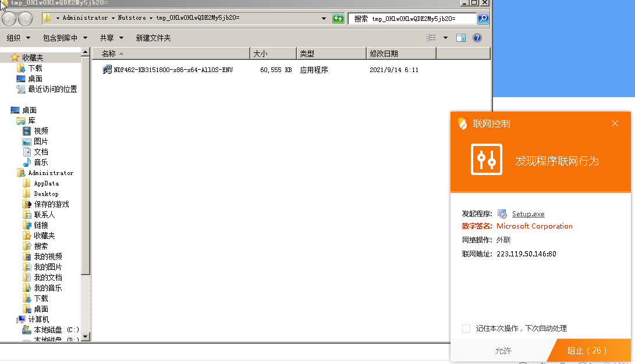This screenshot has height=364, width=635.
Task: Select 搜索 folder in the tree
Action: coord(41,246)
